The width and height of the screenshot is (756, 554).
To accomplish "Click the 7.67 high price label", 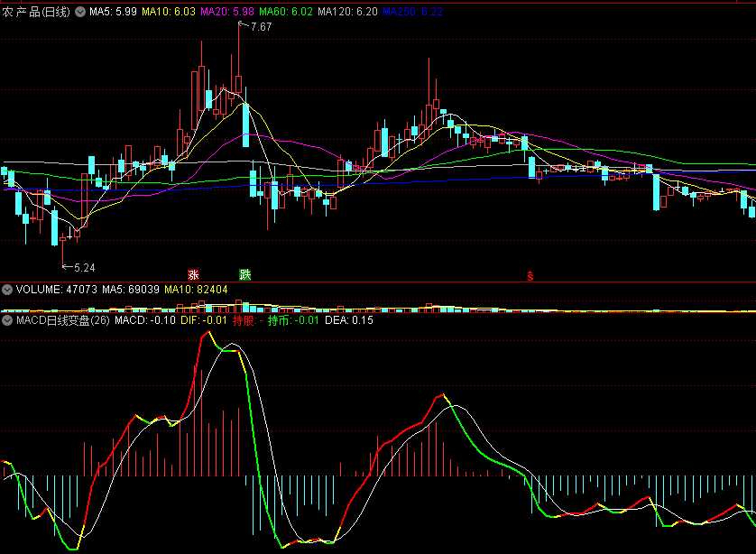I will click(x=261, y=27).
